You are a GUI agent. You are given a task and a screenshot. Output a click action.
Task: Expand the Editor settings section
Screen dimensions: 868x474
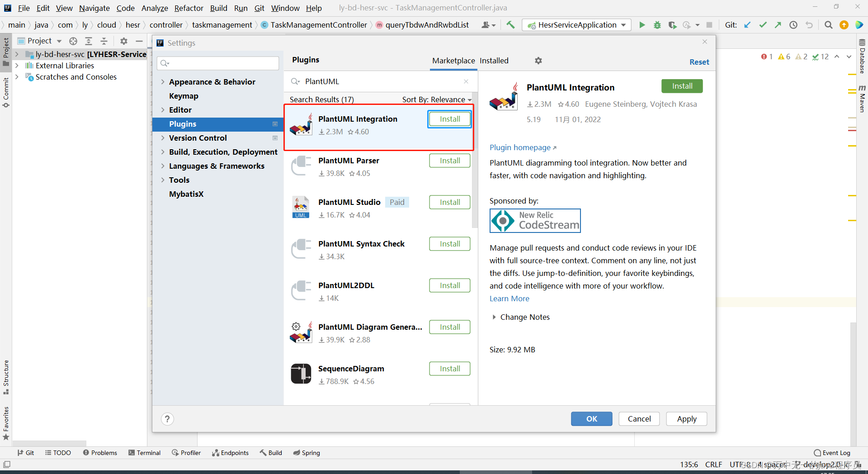(163, 110)
